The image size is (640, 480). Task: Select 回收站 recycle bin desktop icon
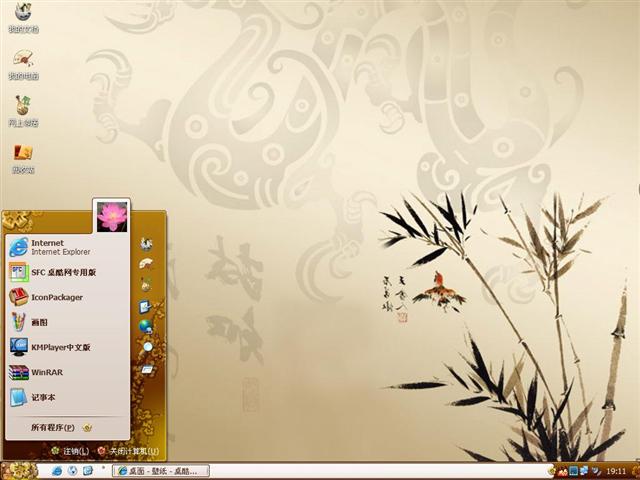click(x=23, y=158)
